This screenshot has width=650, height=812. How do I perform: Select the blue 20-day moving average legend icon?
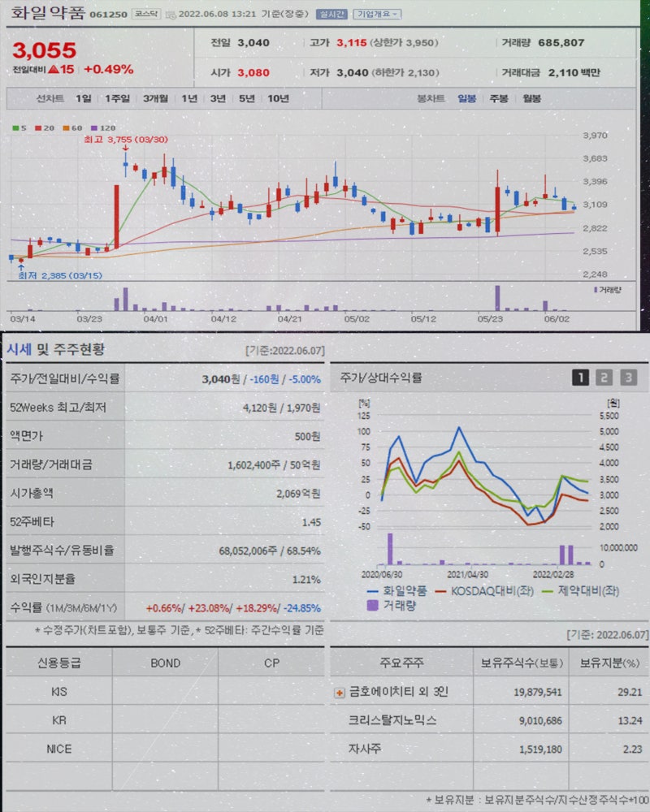[37, 128]
